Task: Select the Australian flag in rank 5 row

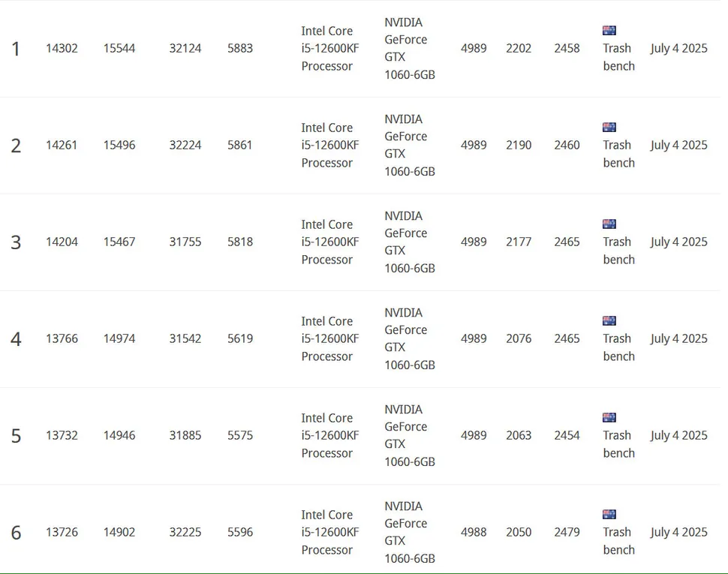Action: [x=609, y=418]
